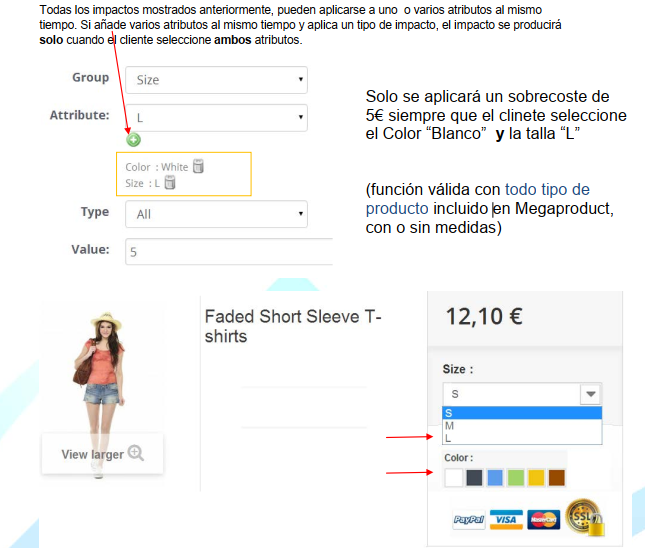The width and height of the screenshot is (645, 548).
Task: Click the 12,10 € price text
Action: 484,317
